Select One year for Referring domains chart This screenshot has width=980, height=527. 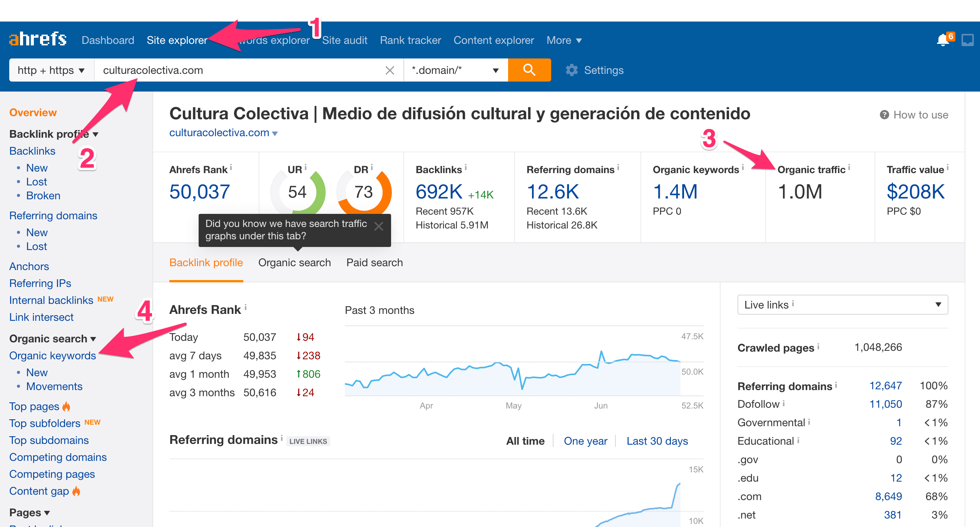click(x=585, y=441)
